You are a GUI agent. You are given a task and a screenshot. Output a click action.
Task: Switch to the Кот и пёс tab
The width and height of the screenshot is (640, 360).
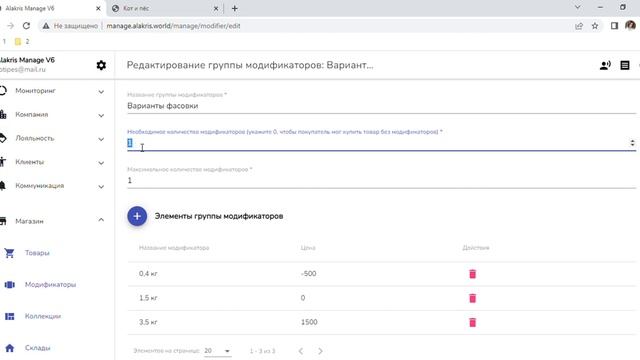tap(165, 8)
